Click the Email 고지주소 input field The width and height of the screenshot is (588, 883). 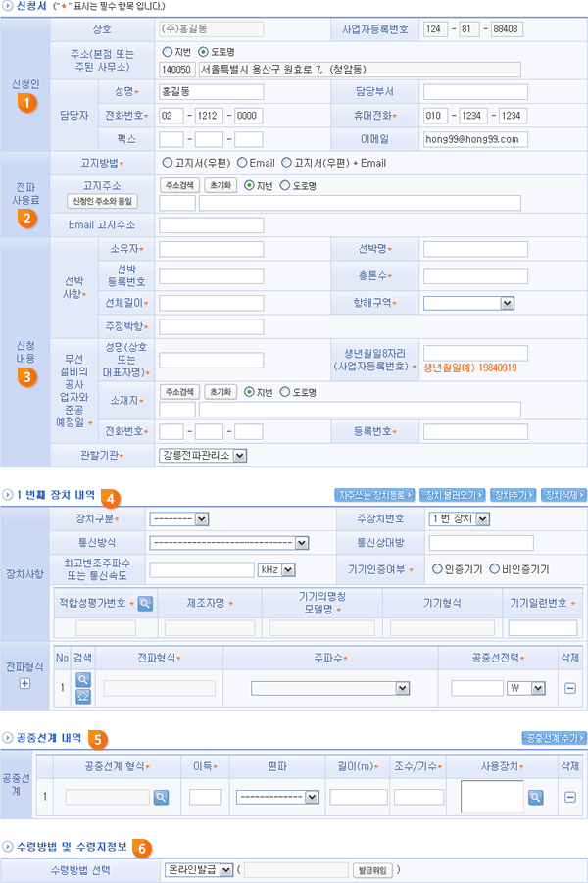[x=212, y=225]
